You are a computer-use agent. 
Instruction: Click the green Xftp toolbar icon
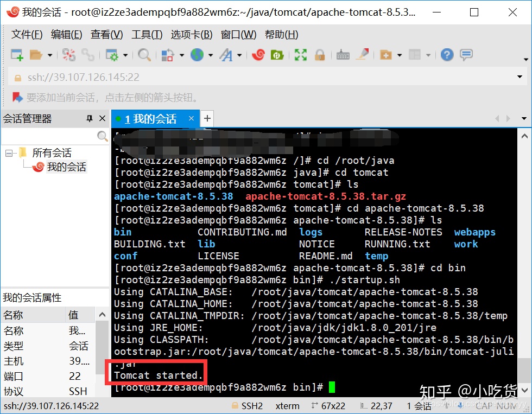[277, 55]
